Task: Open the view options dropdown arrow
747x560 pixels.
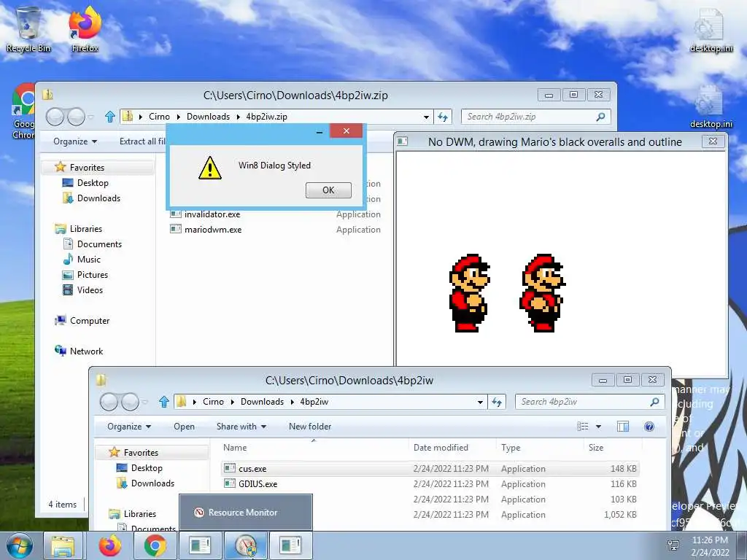Action: [x=598, y=427]
